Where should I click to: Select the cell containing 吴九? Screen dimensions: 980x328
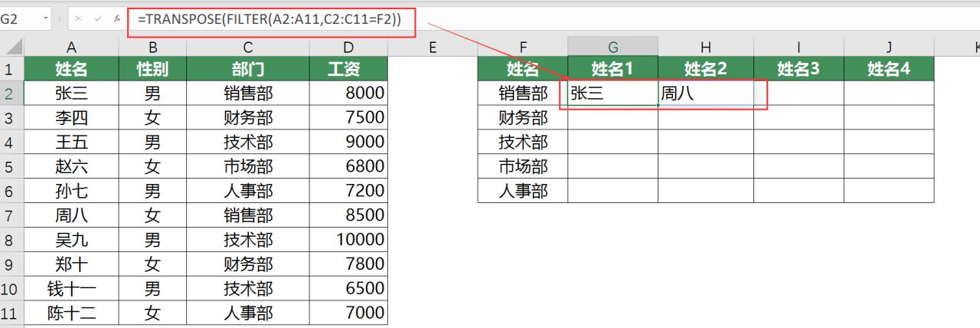[71, 239]
